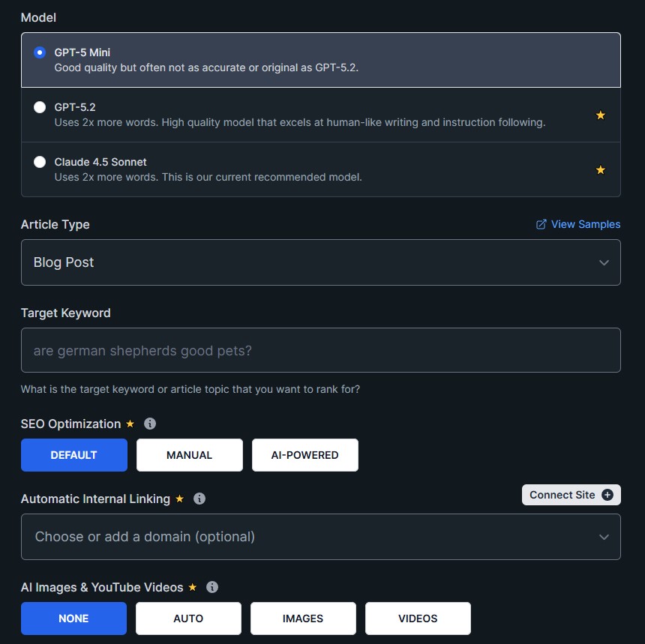The width and height of the screenshot is (645, 644).
Task: Click the star next to SEO Optimization
Action: (x=130, y=424)
